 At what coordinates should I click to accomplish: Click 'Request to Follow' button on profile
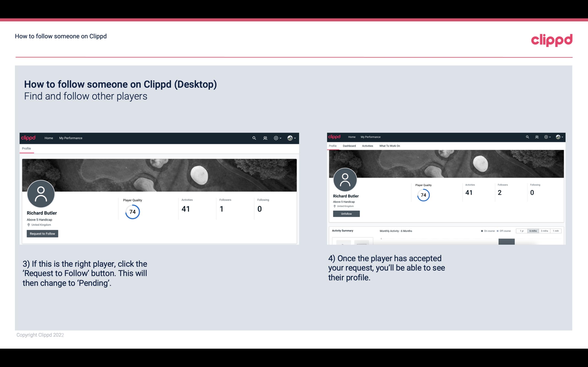(x=42, y=233)
